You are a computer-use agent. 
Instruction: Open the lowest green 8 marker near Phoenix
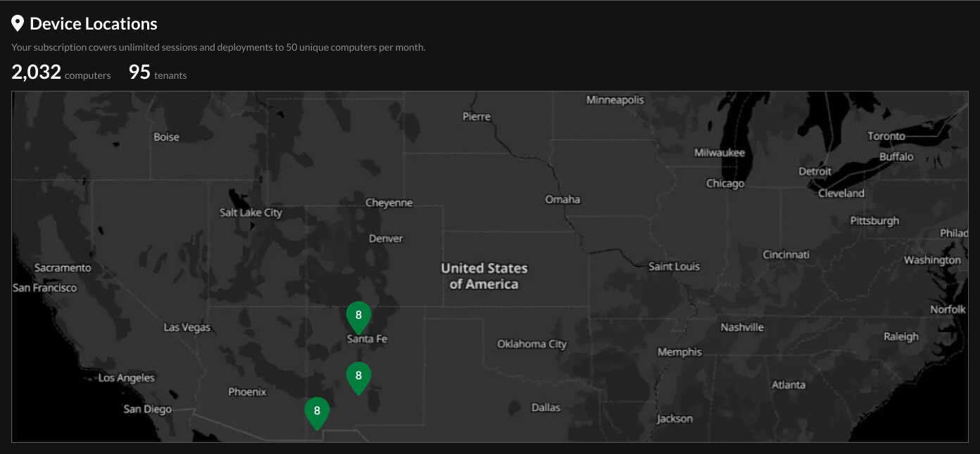pyautogui.click(x=317, y=412)
